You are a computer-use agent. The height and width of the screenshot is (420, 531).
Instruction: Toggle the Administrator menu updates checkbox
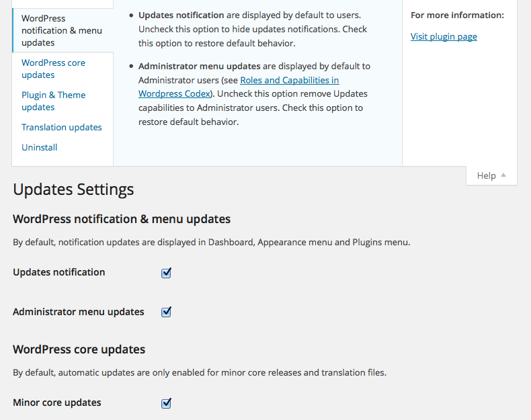click(x=166, y=312)
